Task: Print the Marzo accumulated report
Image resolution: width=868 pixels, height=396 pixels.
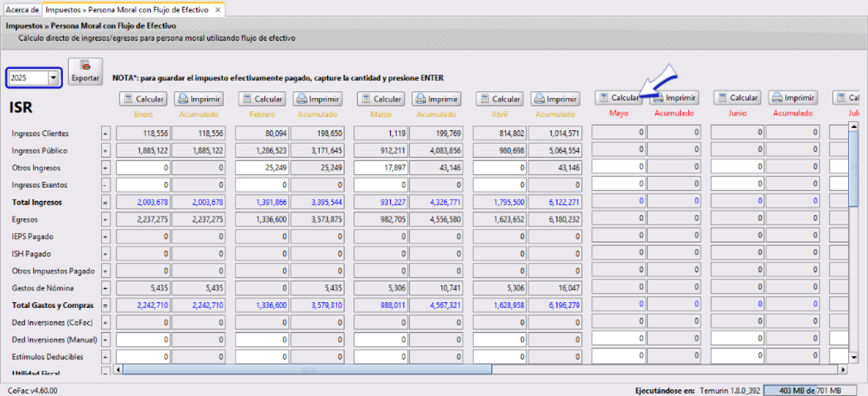Action: point(436,99)
